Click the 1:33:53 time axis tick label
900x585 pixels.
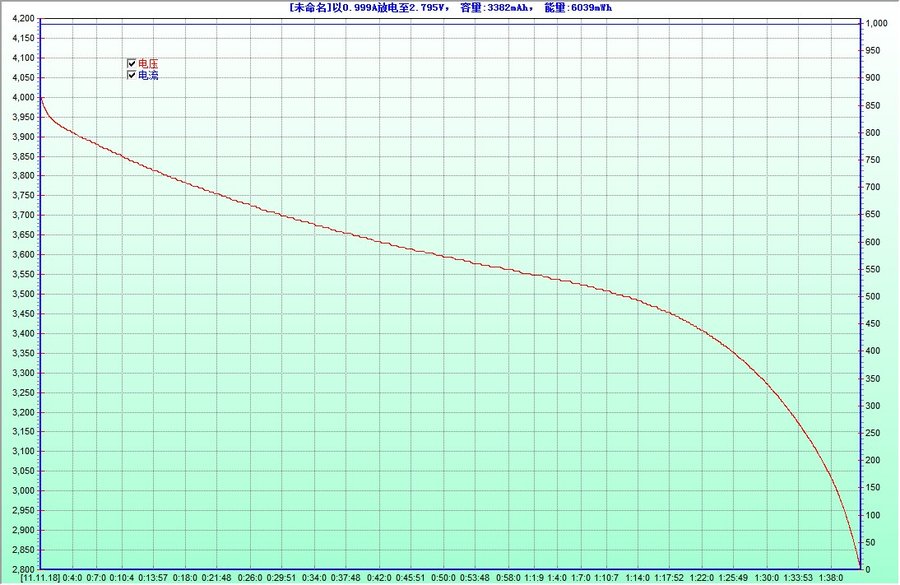(797, 578)
